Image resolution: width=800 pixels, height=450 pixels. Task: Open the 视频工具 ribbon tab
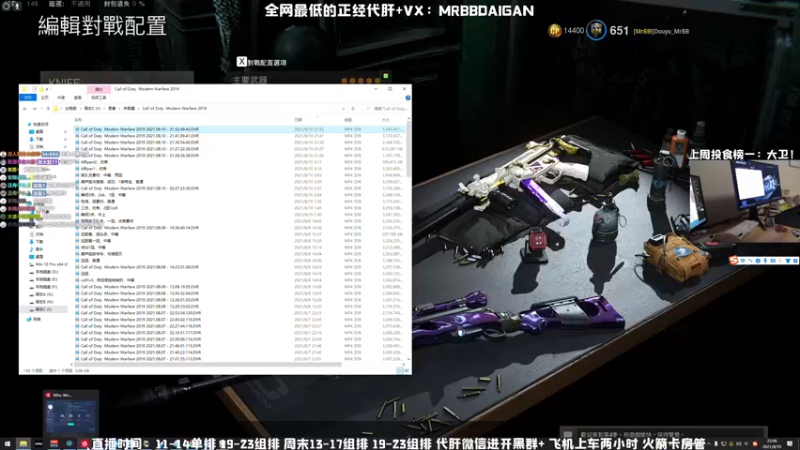pyautogui.click(x=98, y=97)
